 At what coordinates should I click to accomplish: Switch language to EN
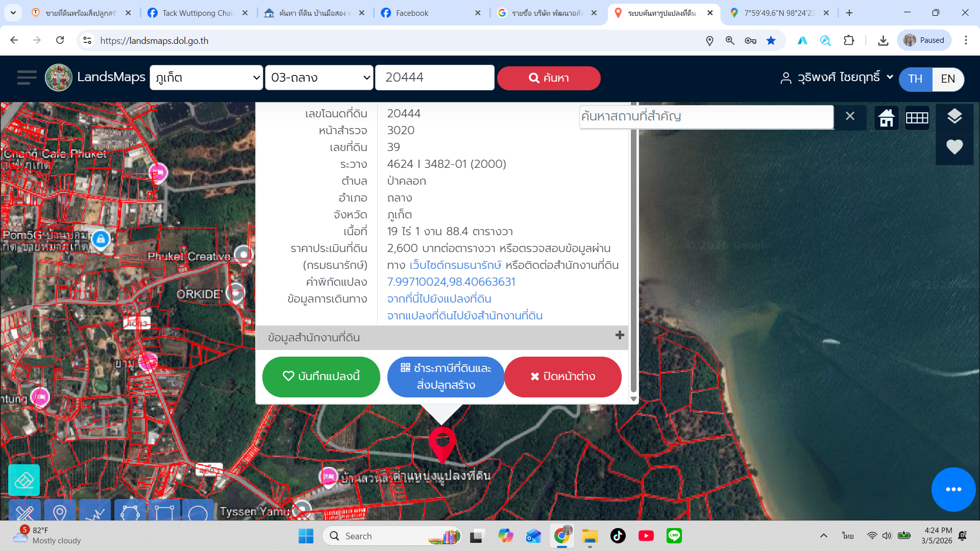948,79
